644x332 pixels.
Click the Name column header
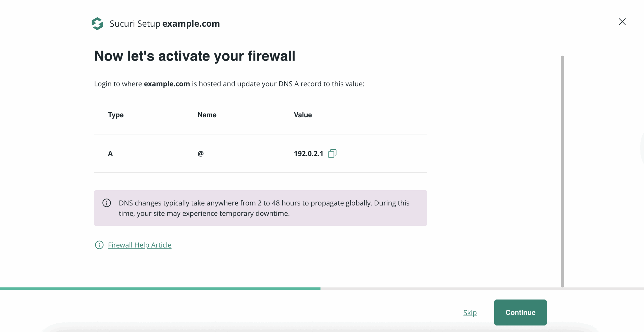tap(207, 115)
